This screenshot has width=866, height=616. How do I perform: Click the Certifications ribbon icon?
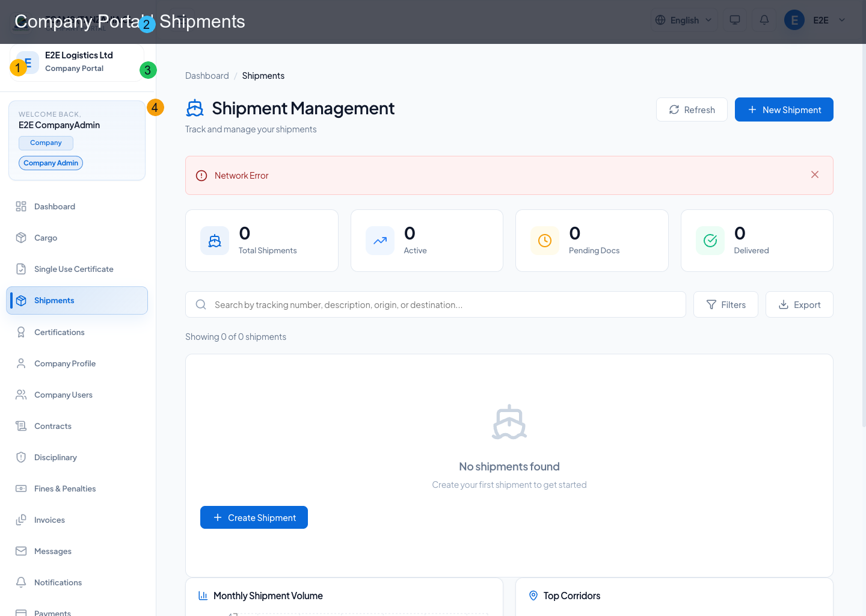21,332
